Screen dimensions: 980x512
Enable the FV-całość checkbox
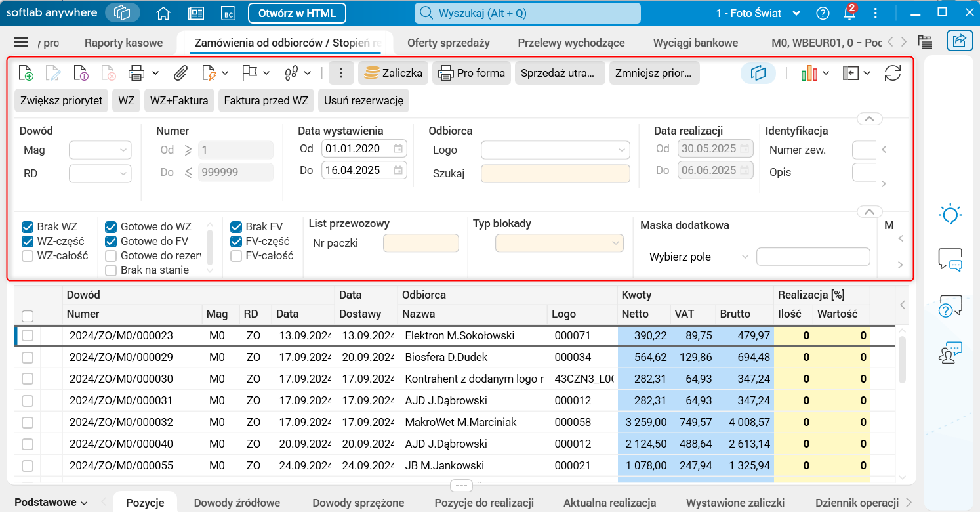236,256
